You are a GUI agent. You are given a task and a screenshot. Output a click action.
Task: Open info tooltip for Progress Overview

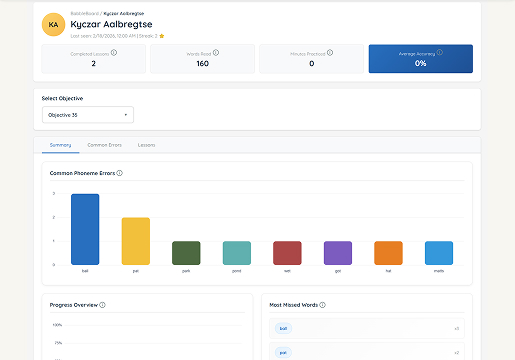click(x=102, y=305)
